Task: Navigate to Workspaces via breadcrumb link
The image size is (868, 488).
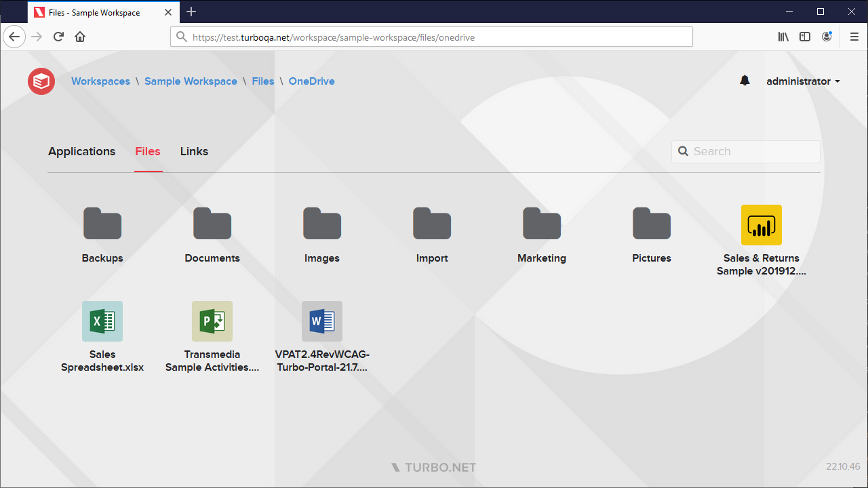Action: pos(100,81)
